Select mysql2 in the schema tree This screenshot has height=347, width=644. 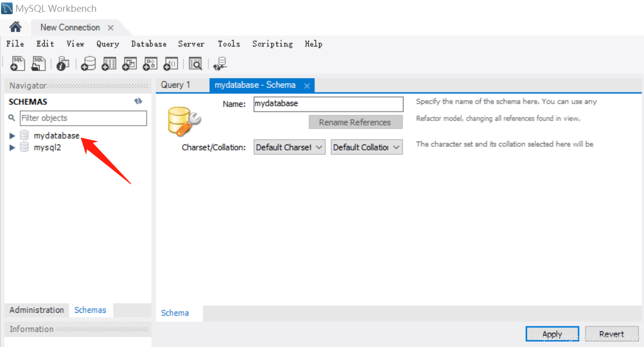48,148
